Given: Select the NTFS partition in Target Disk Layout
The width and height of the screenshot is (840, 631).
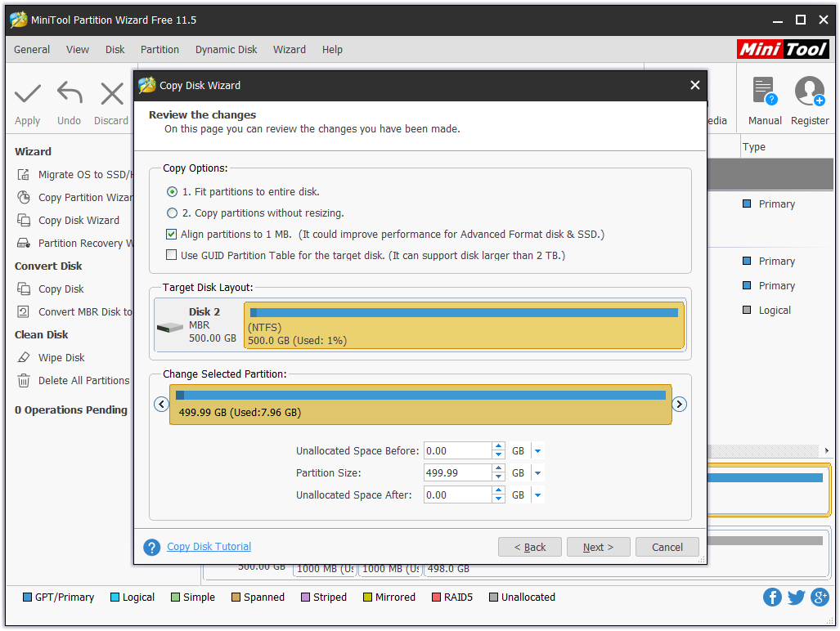Looking at the screenshot, I should tap(464, 325).
